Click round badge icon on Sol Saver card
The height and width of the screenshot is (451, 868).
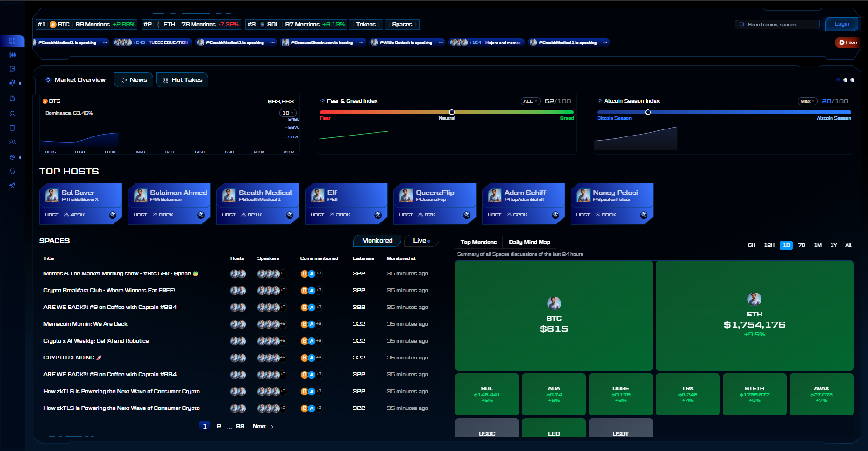coord(113,215)
